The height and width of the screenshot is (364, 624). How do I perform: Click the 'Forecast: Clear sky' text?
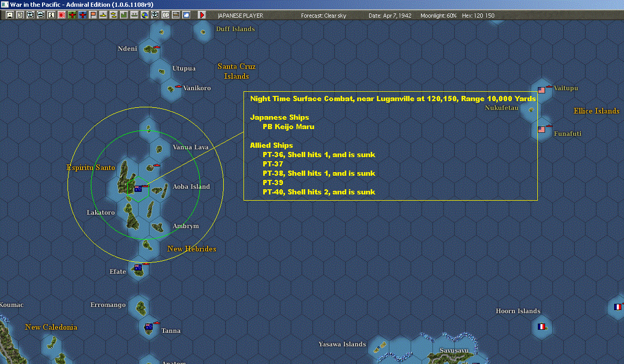[323, 16]
